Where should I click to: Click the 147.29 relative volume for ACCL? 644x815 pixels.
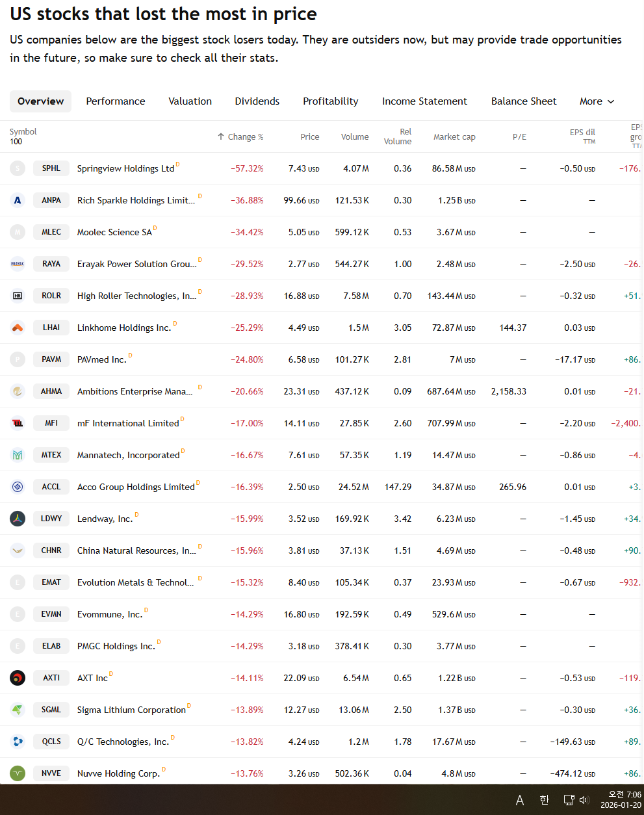[x=398, y=487]
